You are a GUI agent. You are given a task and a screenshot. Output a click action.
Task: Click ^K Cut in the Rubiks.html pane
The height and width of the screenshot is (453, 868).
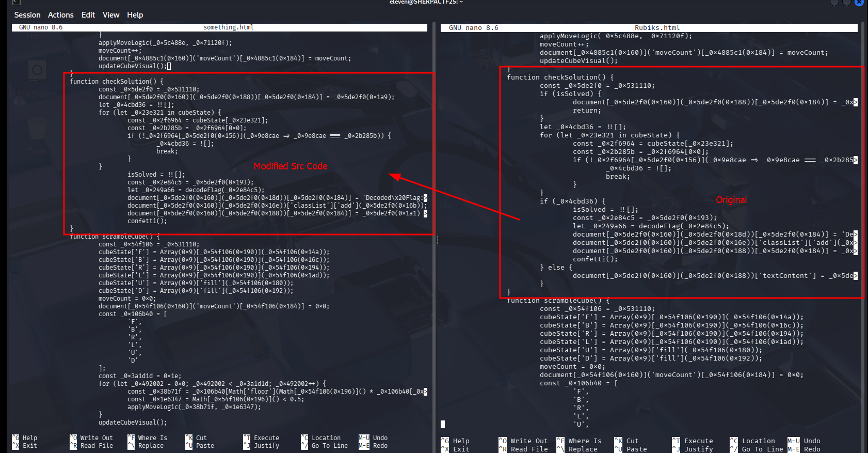[626, 441]
